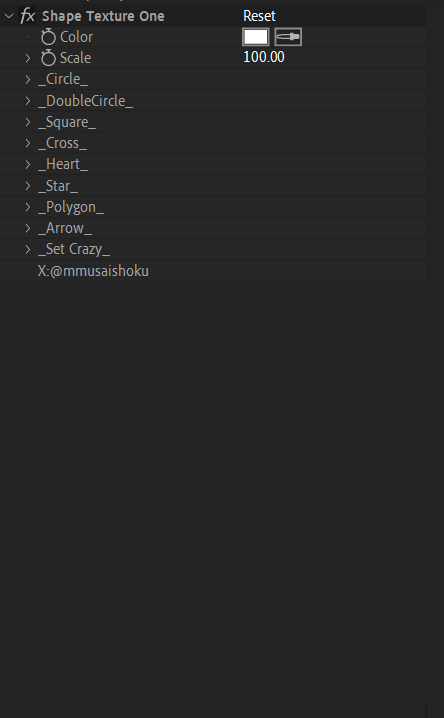The width and height of the screenshot is (444, 718).
Task: Expand the Scale property
Action: tap(28, 58)
